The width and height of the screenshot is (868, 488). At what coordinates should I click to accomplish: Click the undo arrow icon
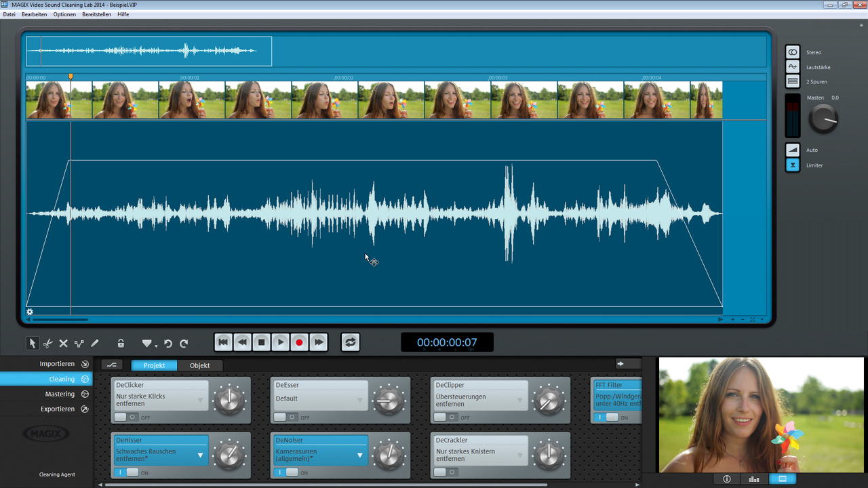pos(168,344)
